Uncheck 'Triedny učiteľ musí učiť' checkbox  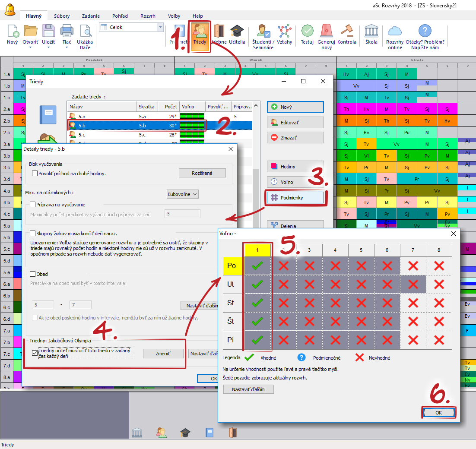click(x=35, y=353)
